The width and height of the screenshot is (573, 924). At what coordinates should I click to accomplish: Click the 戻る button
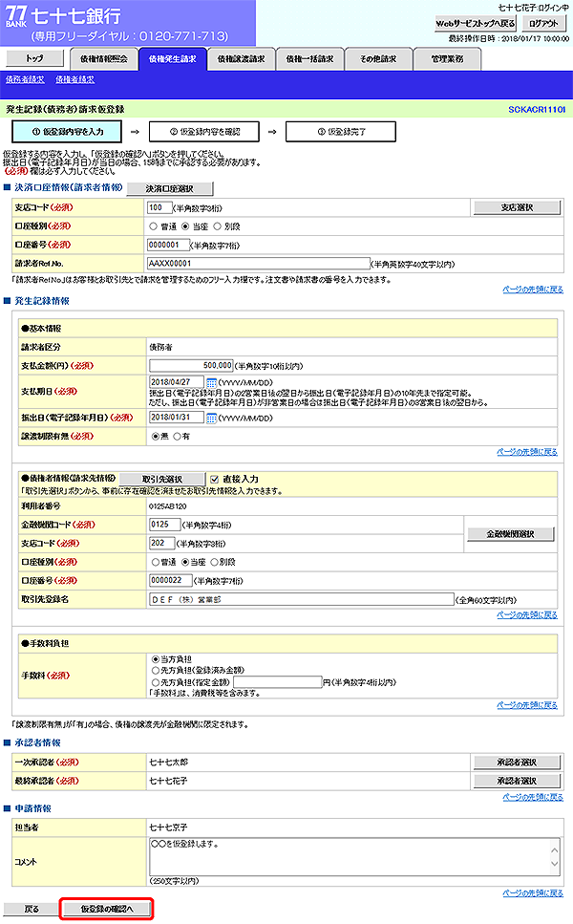click(32, 910)
